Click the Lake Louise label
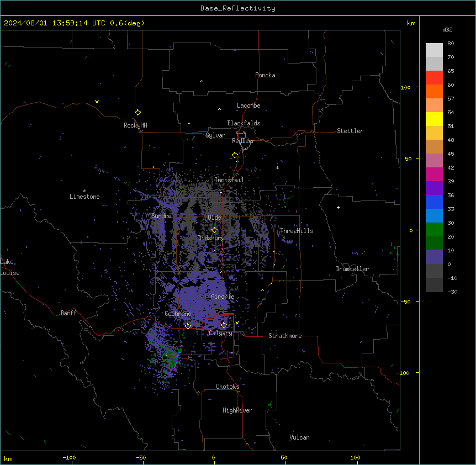 point(10,267)
